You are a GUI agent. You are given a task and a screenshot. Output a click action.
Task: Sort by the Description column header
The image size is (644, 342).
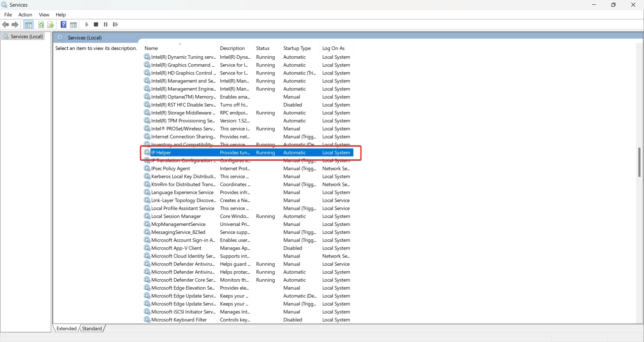235,48
